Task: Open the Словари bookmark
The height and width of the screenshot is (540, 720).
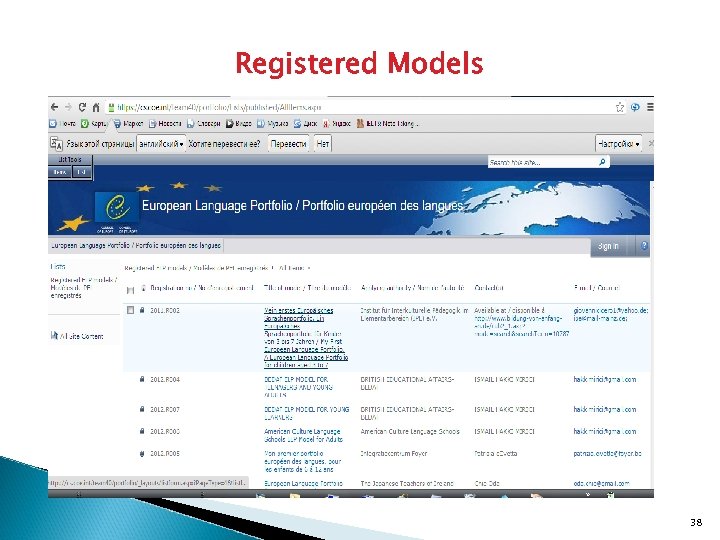Action: pyautogui.click(x=204, y=124)
